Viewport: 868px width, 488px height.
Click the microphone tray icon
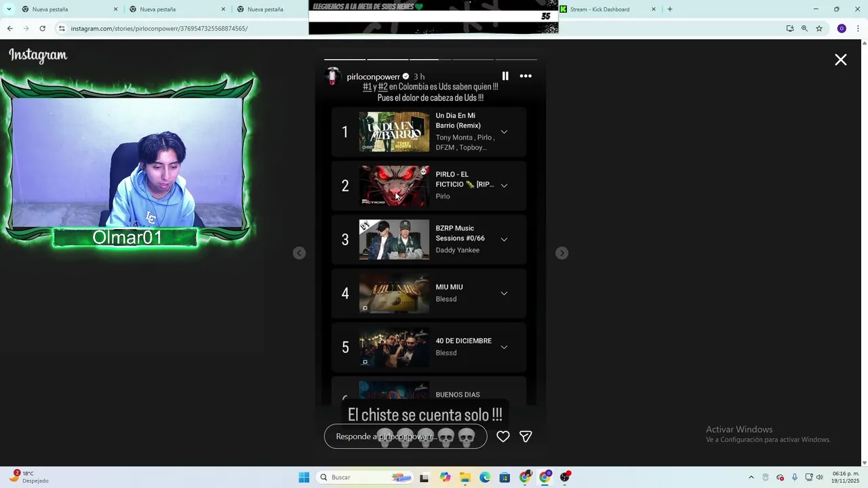[795, 477]
